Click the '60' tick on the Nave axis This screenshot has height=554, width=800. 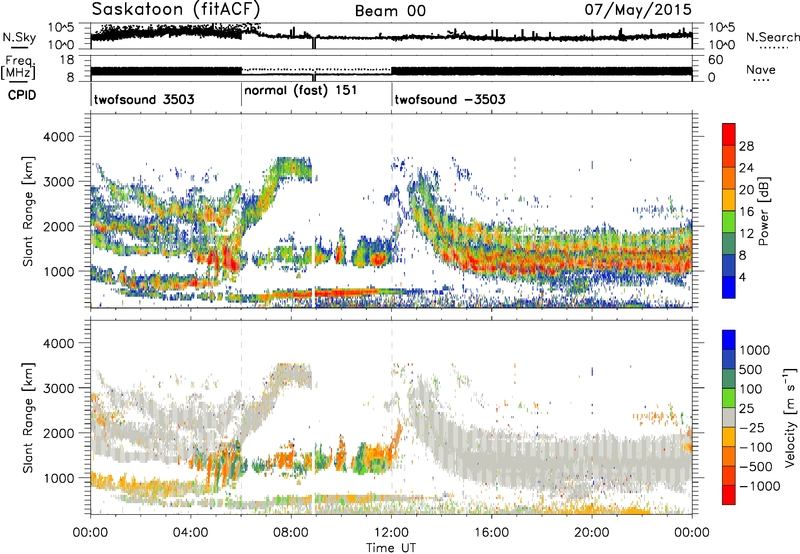tap(715, 60)
